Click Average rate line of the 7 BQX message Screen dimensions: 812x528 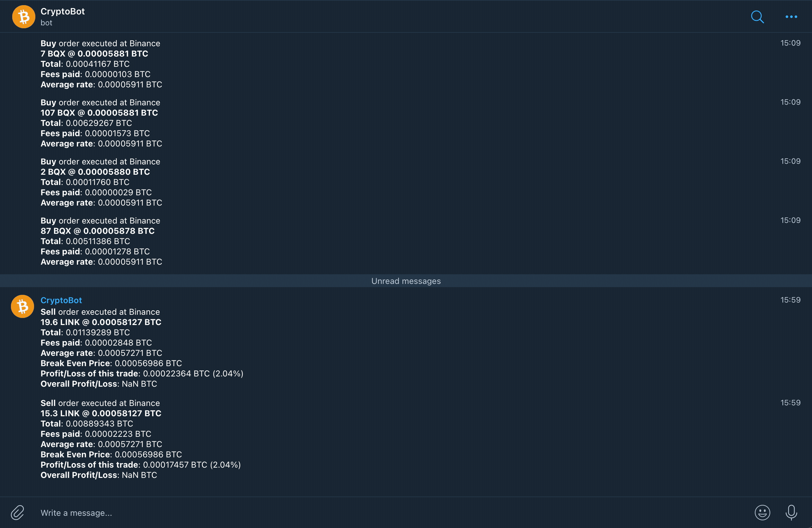[101, 84]
